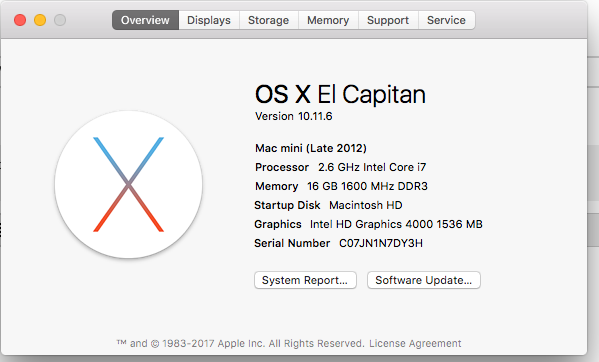Open the License Agreement link
Viewport: 599px width, 362px height.
click(415, 343)
